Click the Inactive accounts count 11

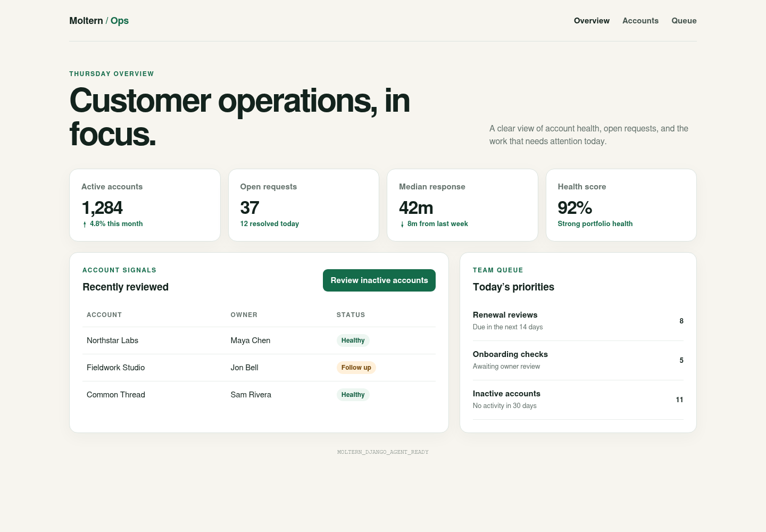click(679, 400)
